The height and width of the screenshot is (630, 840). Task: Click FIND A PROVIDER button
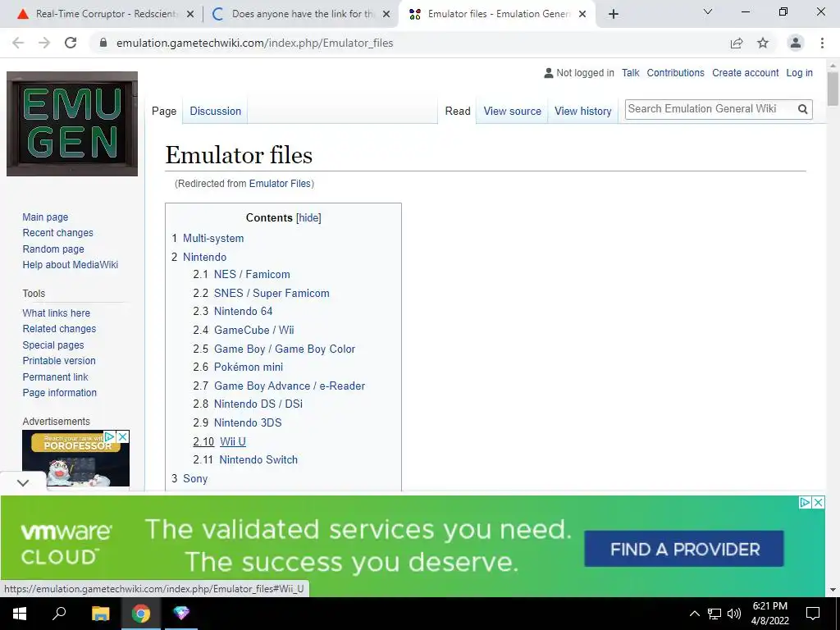tap(684, 549)
